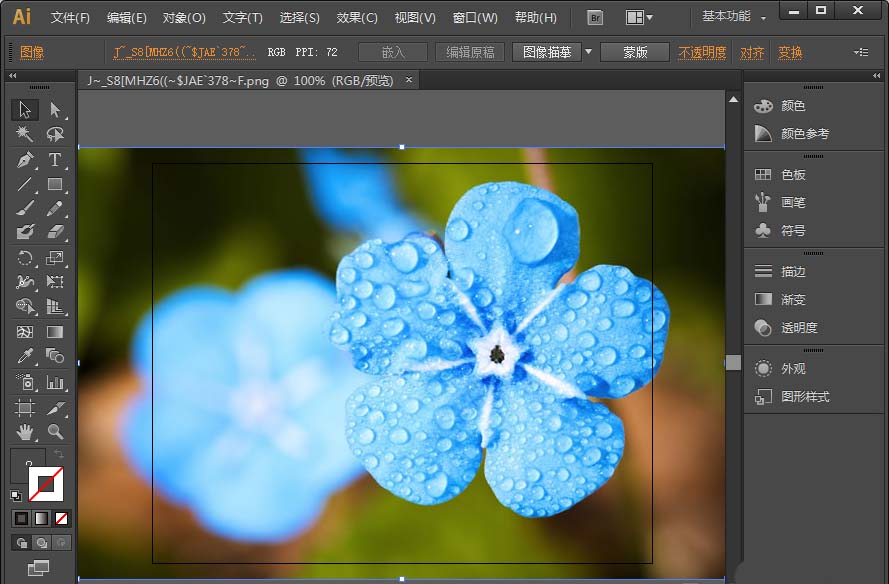Open the 色板 swatches panel
Viewport: 889px width, 584px height.
tap(792, 175)
